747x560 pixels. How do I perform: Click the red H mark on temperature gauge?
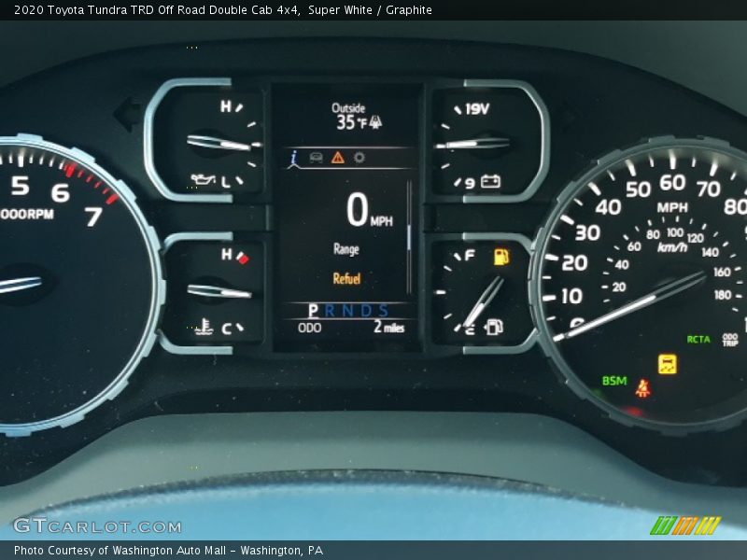(227, 254)
